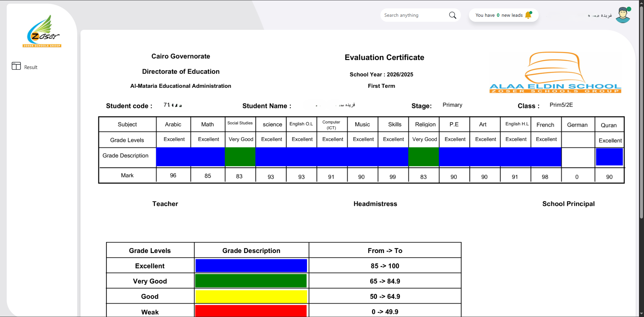Click the German subject column header

coord(577,125)
